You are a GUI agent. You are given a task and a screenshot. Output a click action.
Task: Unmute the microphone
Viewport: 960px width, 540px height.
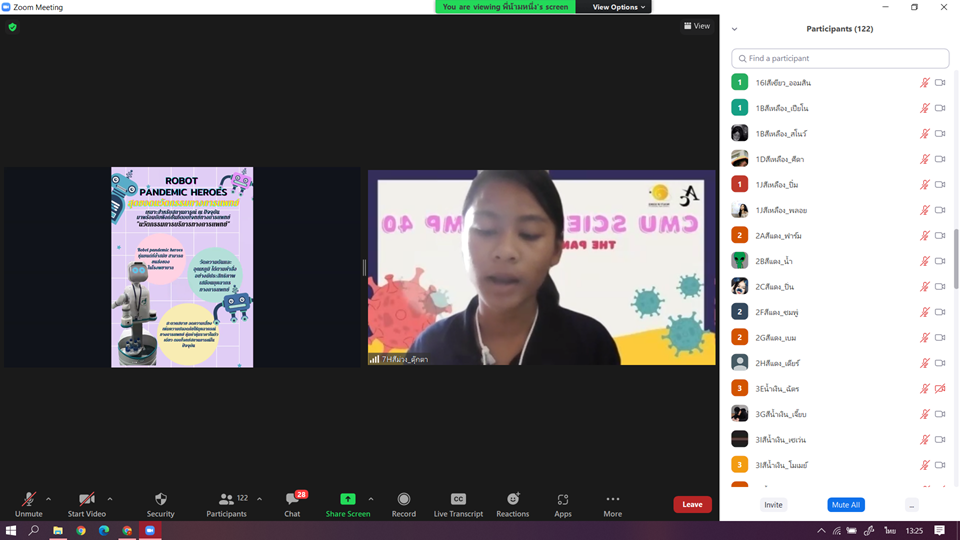point(28,504)
